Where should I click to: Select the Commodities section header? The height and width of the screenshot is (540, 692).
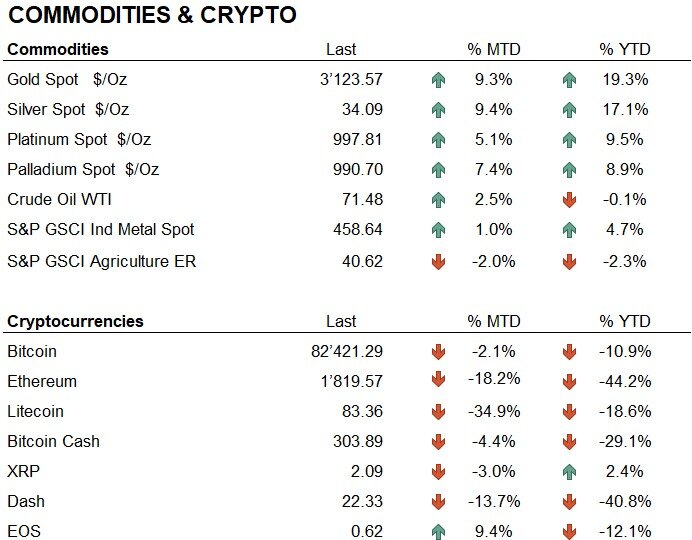(x=58, y=49)
